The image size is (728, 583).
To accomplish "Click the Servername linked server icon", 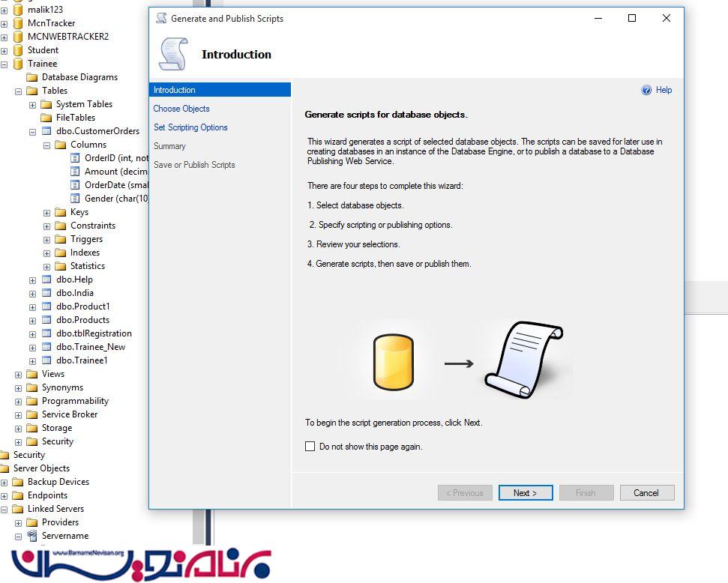I will tap(32, 536).
